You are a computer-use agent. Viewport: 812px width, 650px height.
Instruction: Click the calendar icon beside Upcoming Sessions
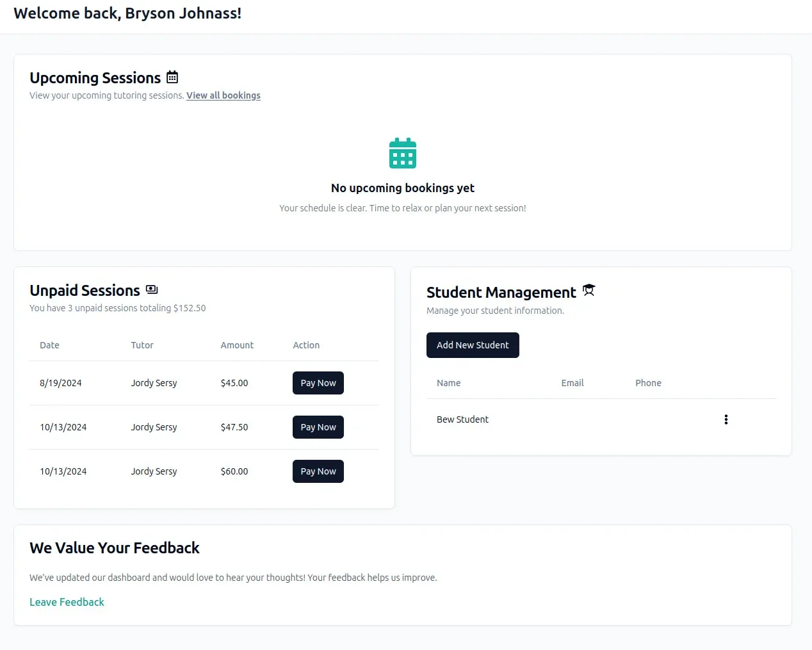point(172,77)
